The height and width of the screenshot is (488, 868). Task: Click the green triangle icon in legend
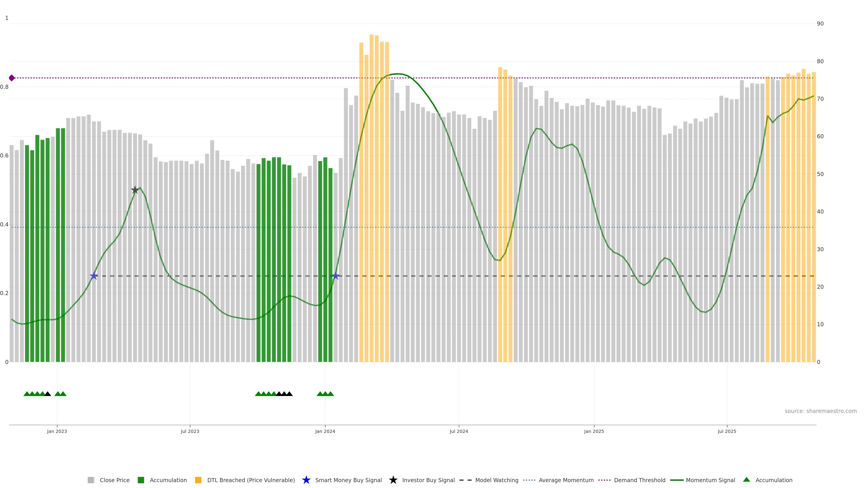746,480
